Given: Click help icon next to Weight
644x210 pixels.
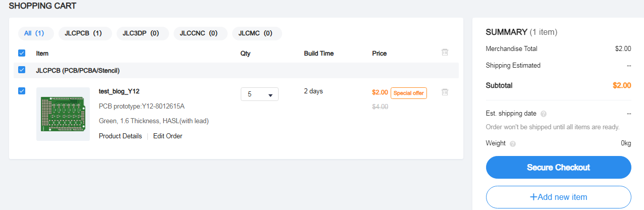Looking at the screenshot, I should click(513, 143).
